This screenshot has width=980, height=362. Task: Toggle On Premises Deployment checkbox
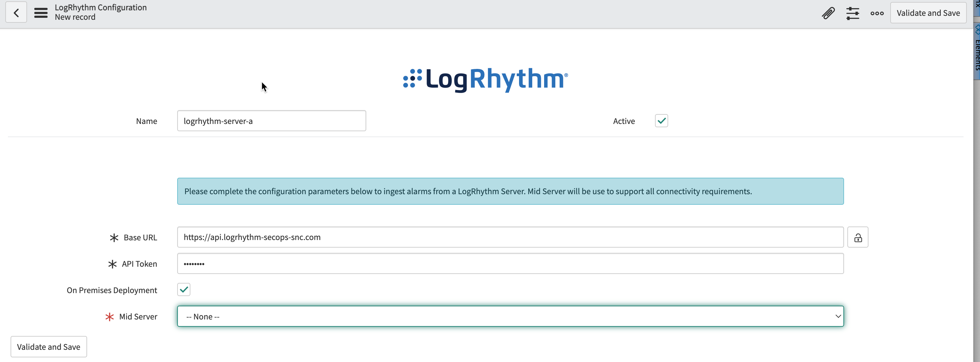tap(184, 290)
